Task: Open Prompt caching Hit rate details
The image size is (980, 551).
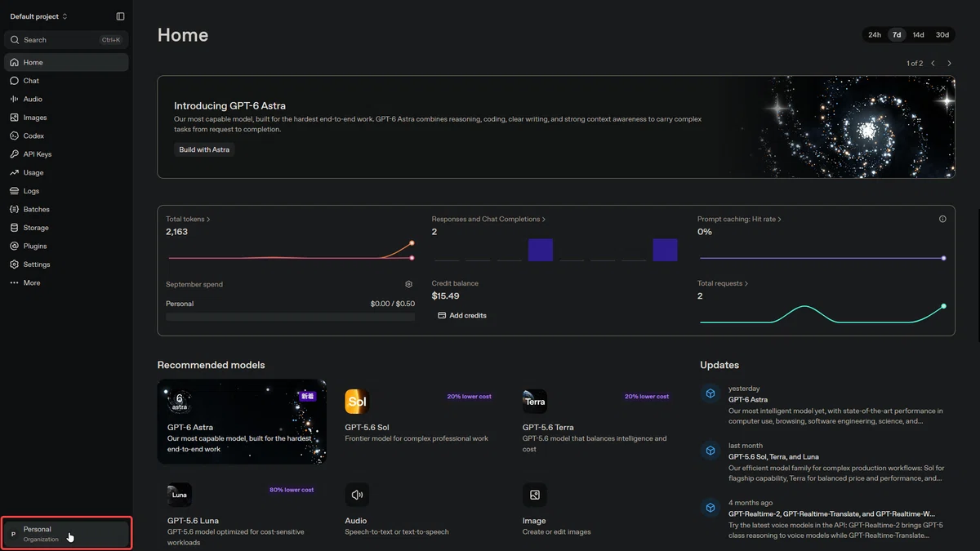Action: pos(739,219)
